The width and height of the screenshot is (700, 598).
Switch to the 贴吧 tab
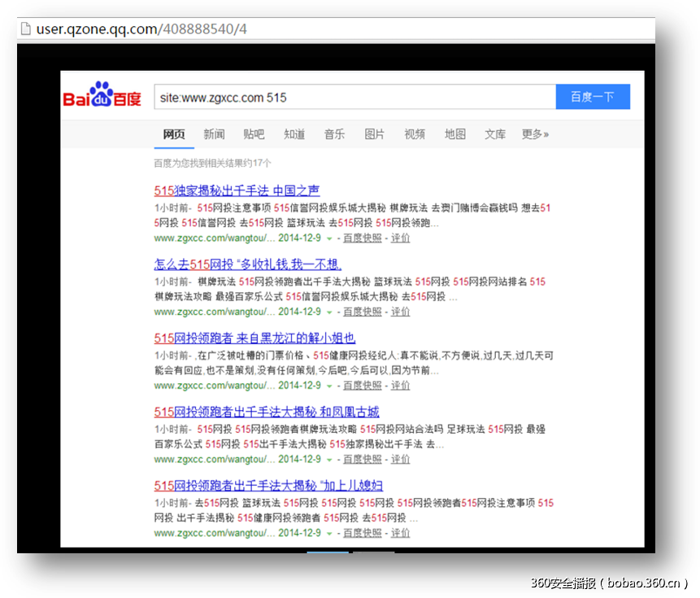pos(254,134)
